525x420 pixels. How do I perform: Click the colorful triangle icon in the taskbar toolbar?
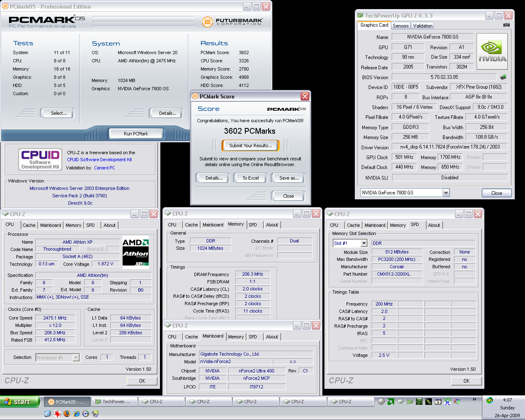[457, 402]
